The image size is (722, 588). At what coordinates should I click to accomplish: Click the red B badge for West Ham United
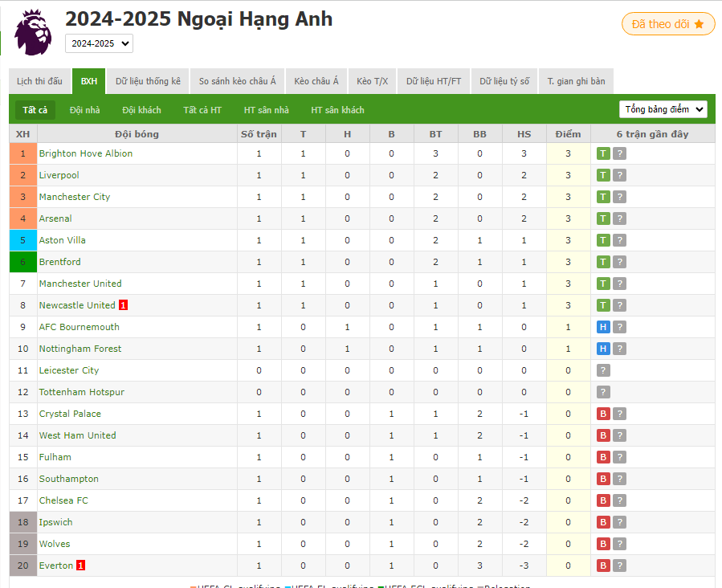pyautogui.click(x=603, y=435)
